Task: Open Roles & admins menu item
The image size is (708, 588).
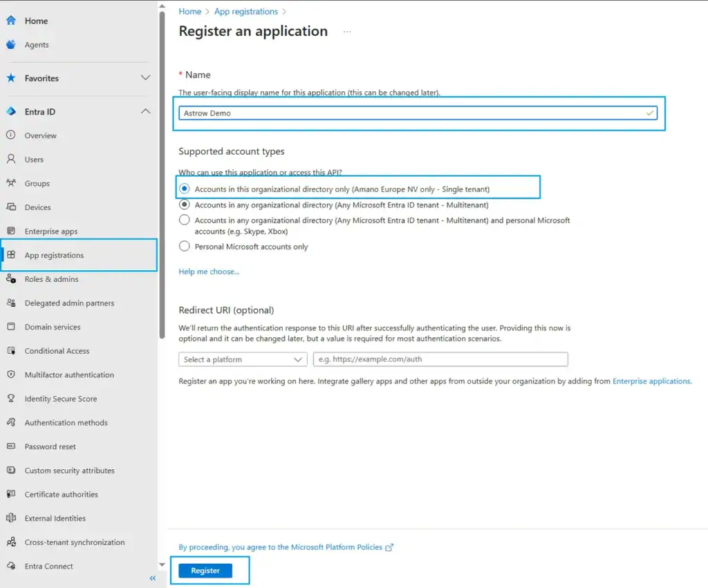Action: [x=51, y=279]
